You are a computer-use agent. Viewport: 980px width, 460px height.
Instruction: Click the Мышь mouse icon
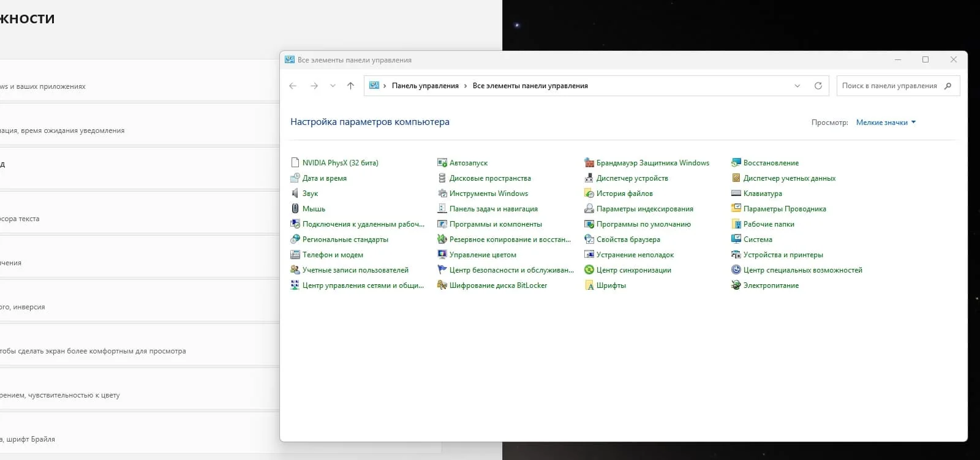pyautogui.click(x=295, y=209)
